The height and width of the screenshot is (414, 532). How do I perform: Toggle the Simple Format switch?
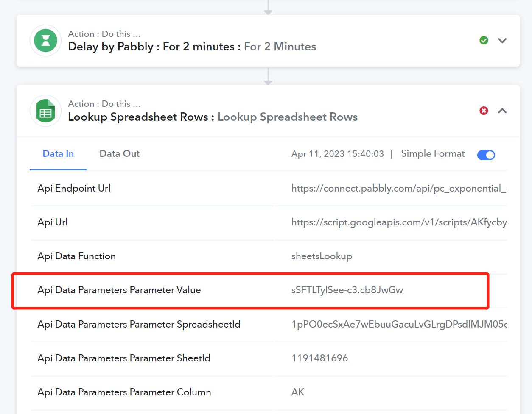coord(486,155)
